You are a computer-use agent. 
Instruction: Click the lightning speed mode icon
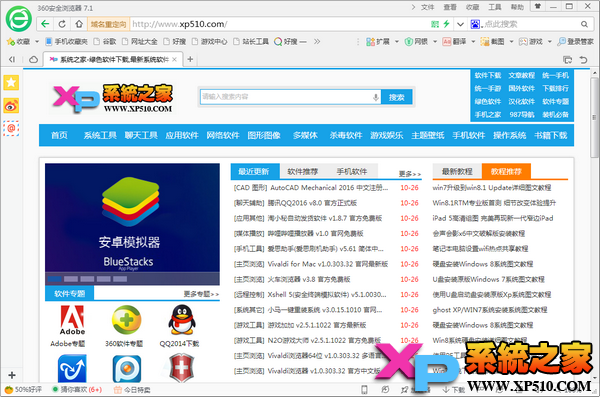pyautogui.click(x=446, y=24)
